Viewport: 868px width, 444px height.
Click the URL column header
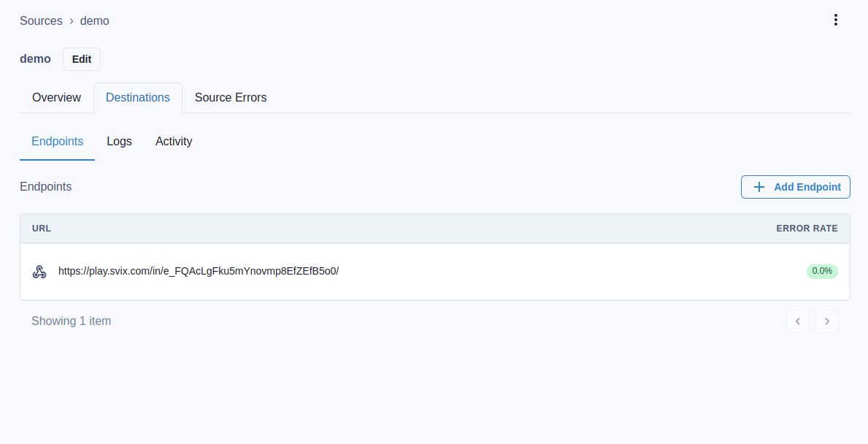click(41, 228)
